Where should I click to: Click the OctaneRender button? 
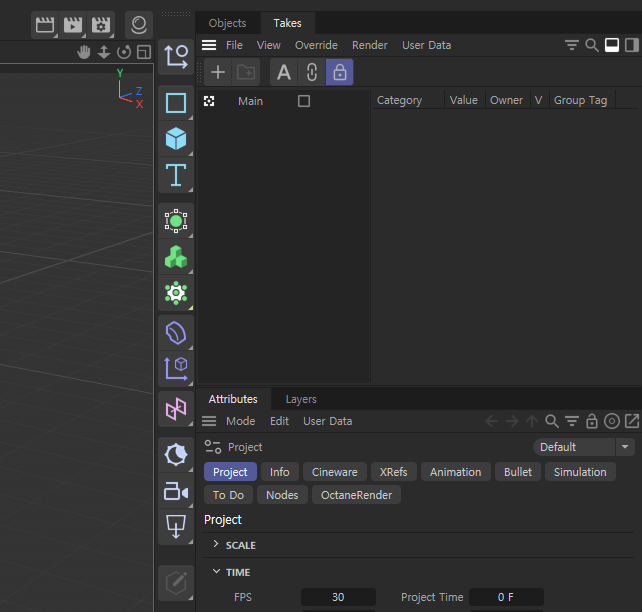click(x=356, y=495)
